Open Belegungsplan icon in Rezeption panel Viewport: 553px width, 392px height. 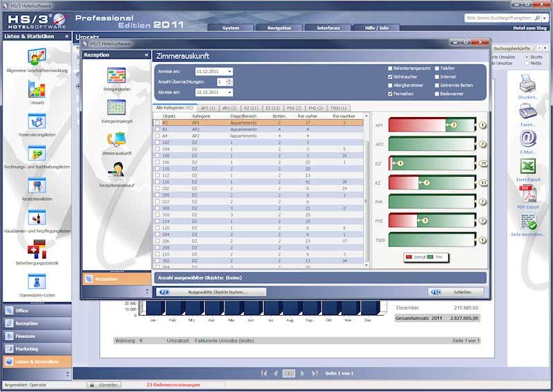pos(116,75)
